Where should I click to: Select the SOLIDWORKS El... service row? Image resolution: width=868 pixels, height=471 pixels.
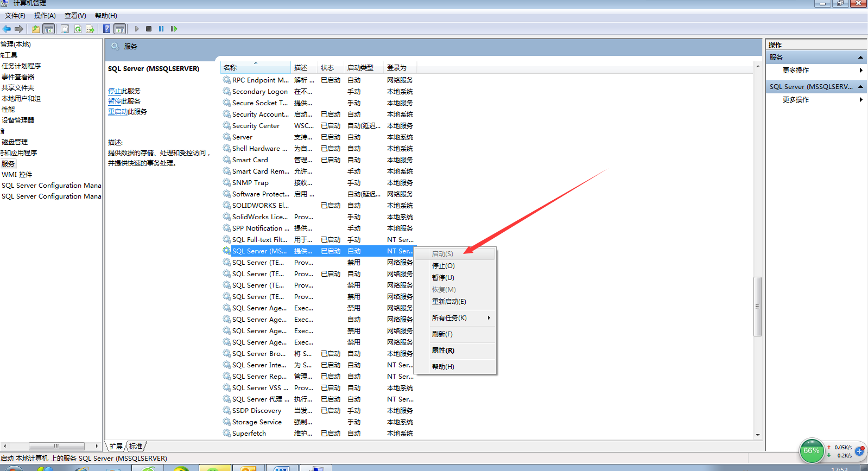pyautogui.click(x=319, y=205)
